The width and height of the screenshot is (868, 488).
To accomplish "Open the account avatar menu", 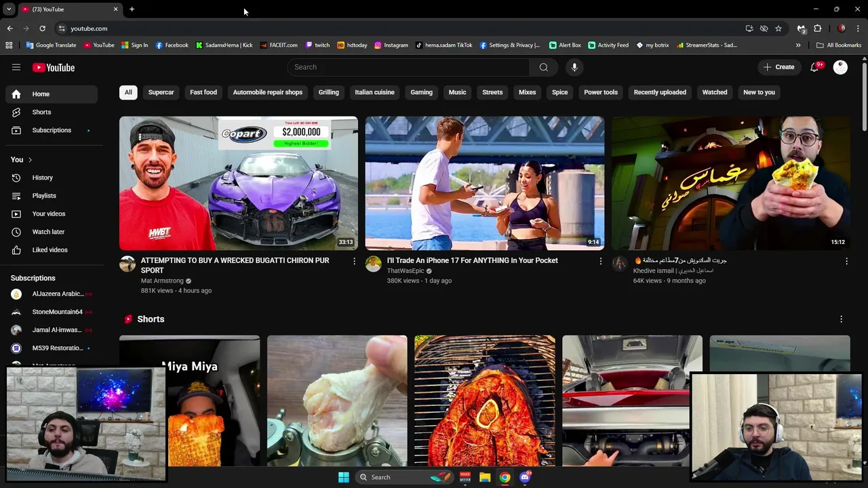I will point(840,67).
